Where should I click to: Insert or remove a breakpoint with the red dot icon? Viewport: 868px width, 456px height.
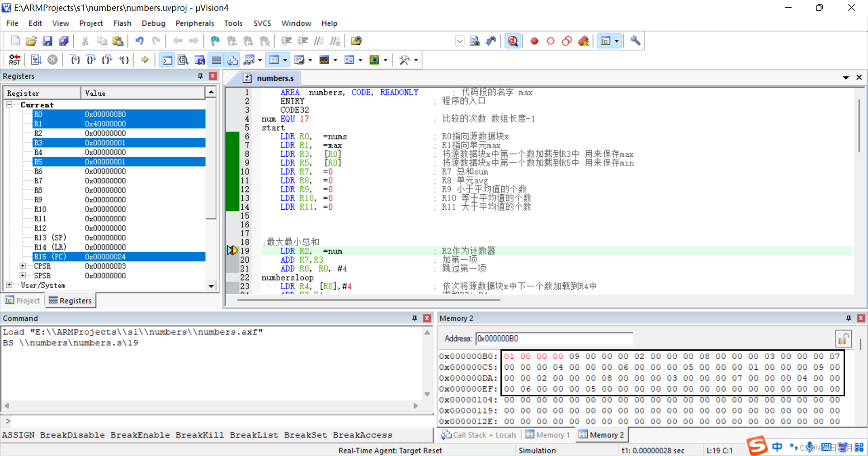[x=534, y=41]
